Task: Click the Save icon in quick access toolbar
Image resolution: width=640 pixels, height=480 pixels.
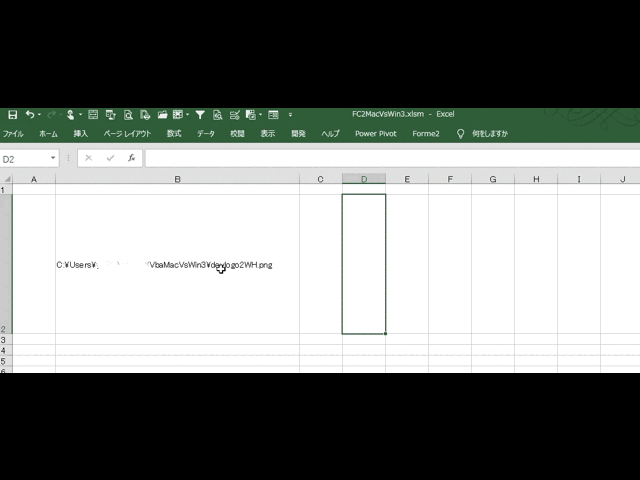Action: 12,115
